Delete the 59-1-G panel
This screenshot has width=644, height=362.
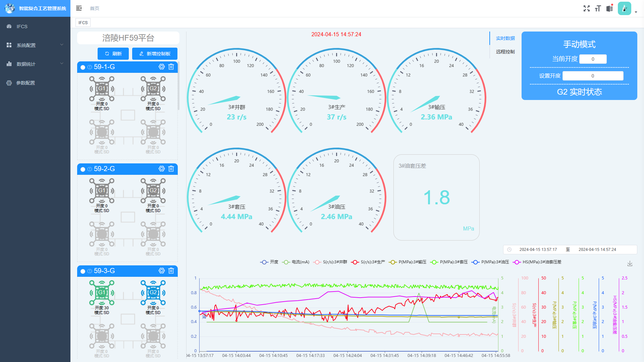pos(171,67)
